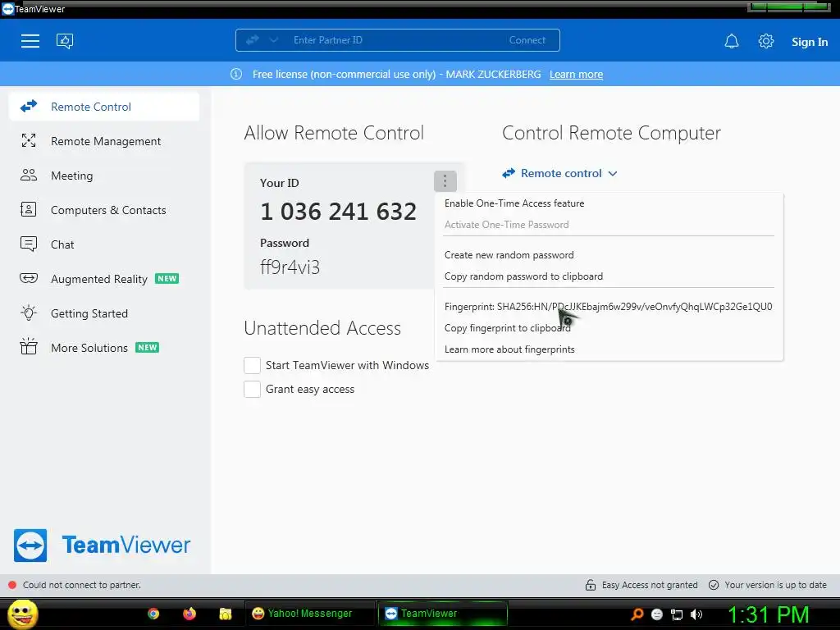Click the Easy Access padlock icon
Image resolution: width=840 pixels, height=630 pixels.
(591, 585)
